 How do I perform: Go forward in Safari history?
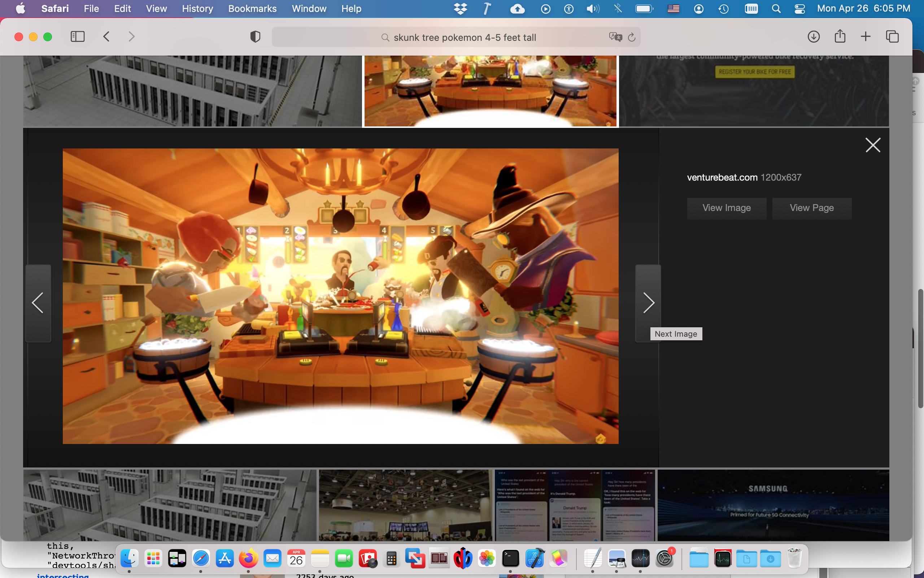tap(132, 37)
